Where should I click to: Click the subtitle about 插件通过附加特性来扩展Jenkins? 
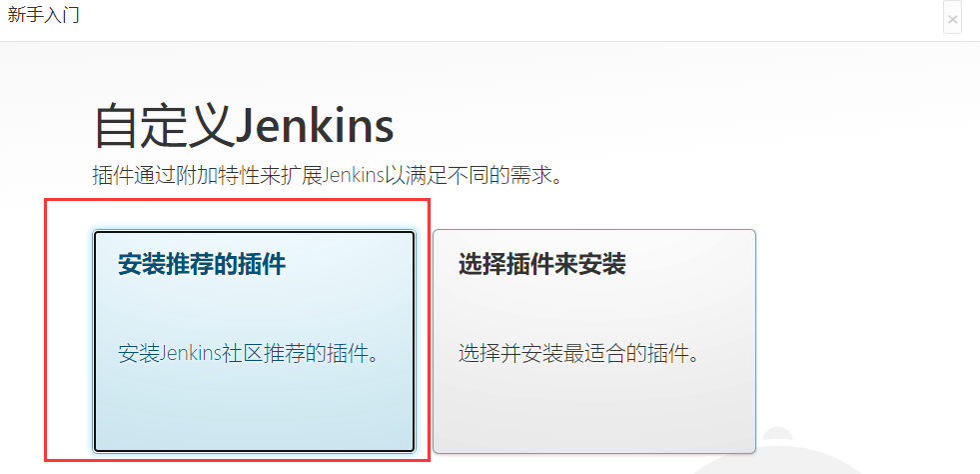(327, 176)
